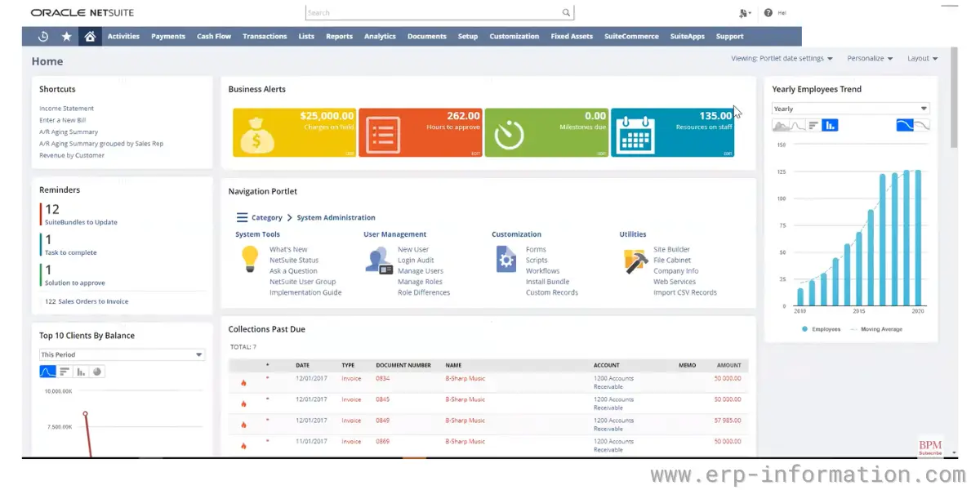Open the This Period dropdown
Viewport: 980px width, 490px height.
pyautogui.click(x=122, y=354)
